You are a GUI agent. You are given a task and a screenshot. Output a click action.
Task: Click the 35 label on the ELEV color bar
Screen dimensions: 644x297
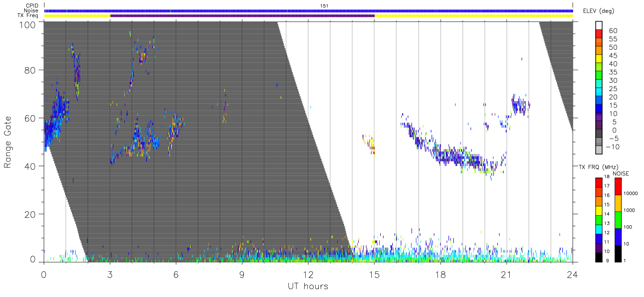tap(613, 72)
